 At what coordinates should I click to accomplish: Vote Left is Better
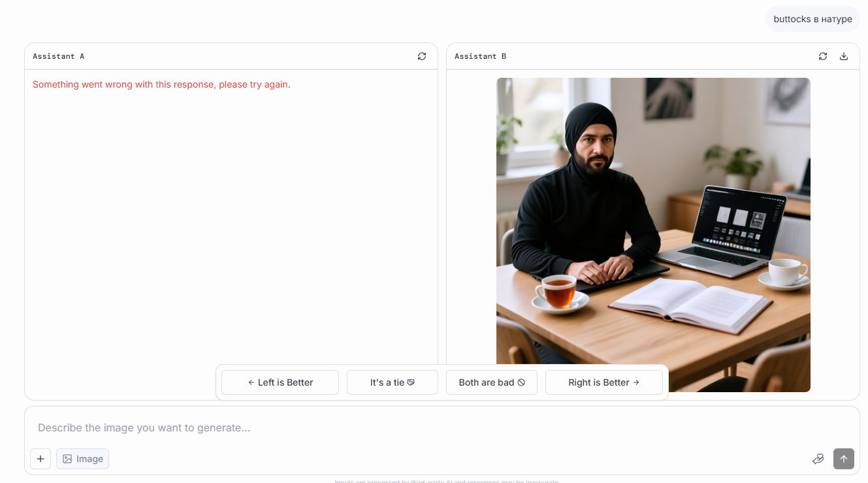pyautogui.click(x=280, y=382)
